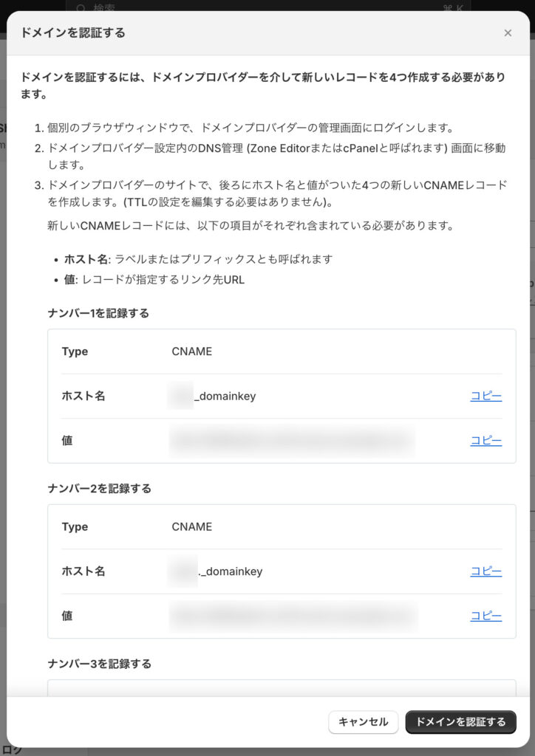
Task: Click the ドメインを認証する confirm button
Action: pos(460,722)
